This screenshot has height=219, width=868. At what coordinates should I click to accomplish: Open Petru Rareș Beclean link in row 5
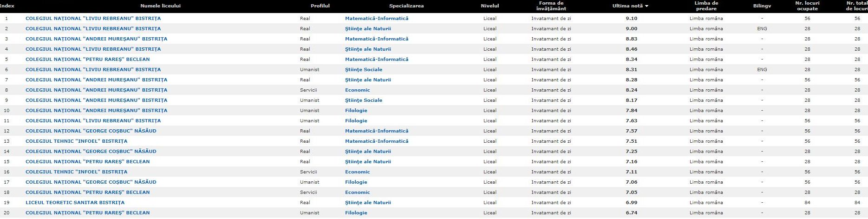(x=87, y=60)
